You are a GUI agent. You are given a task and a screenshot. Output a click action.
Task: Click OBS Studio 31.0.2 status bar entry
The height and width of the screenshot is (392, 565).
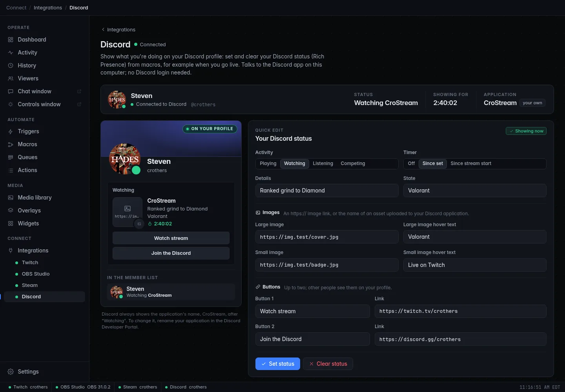tap(83, 387)
